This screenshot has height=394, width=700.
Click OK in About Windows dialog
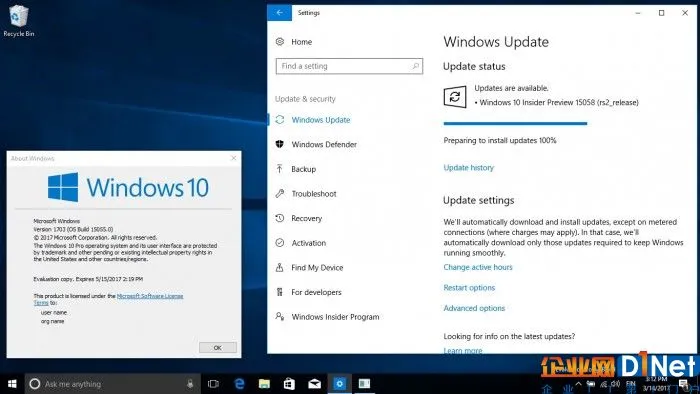pos(218,348)
